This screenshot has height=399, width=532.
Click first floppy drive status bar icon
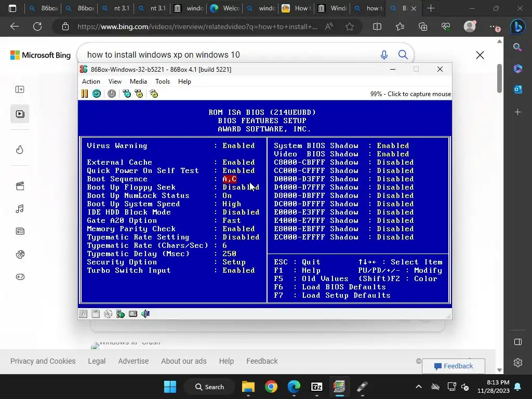coord(83,314)
